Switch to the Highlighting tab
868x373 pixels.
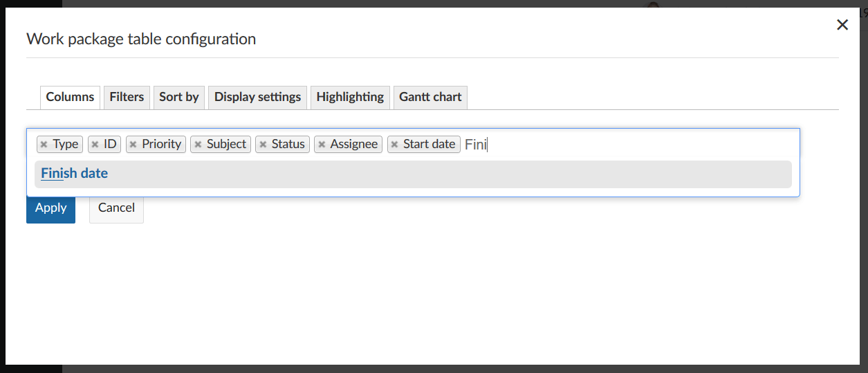(350, 97)
